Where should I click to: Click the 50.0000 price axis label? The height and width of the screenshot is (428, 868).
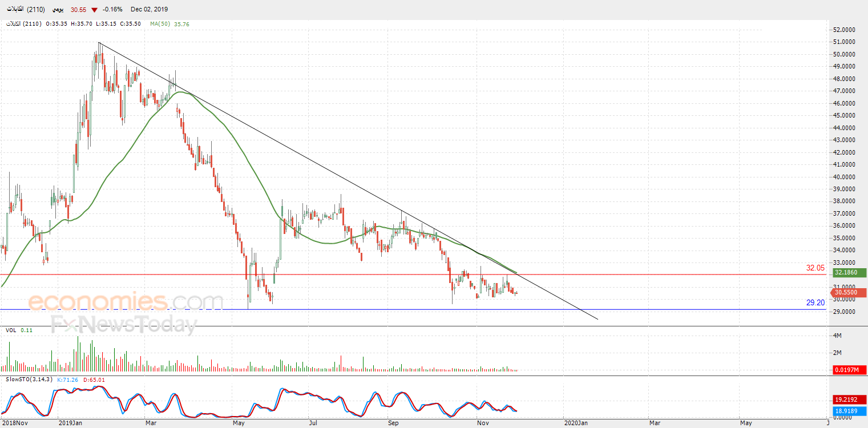pyautogui.click(x=845, y=54)
